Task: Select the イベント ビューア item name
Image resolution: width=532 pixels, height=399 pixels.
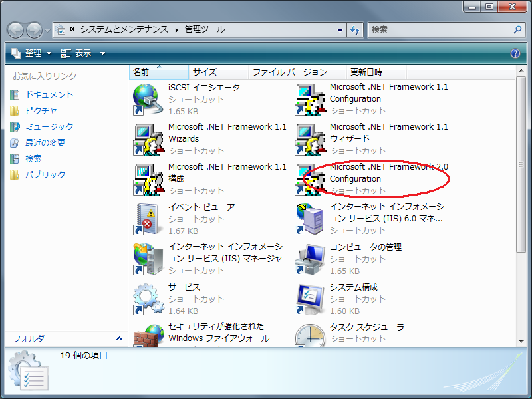Action: [x=201, y=207]
